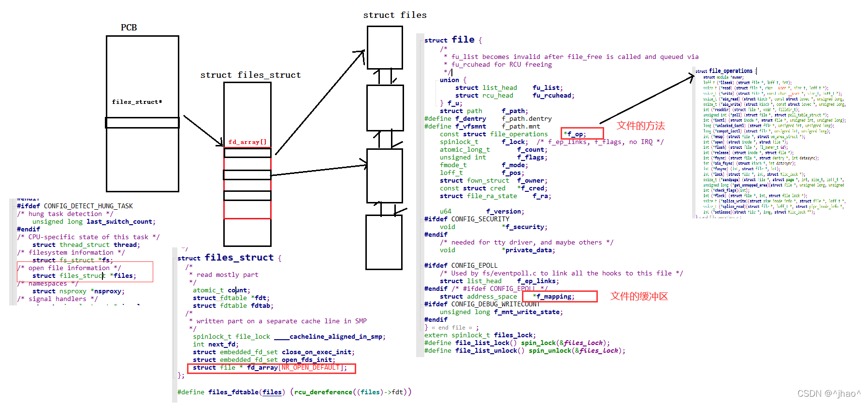The image size is (868, 403).
Task: Click the "union {" line
Action: pyautogui.click(x=453, y=80)
